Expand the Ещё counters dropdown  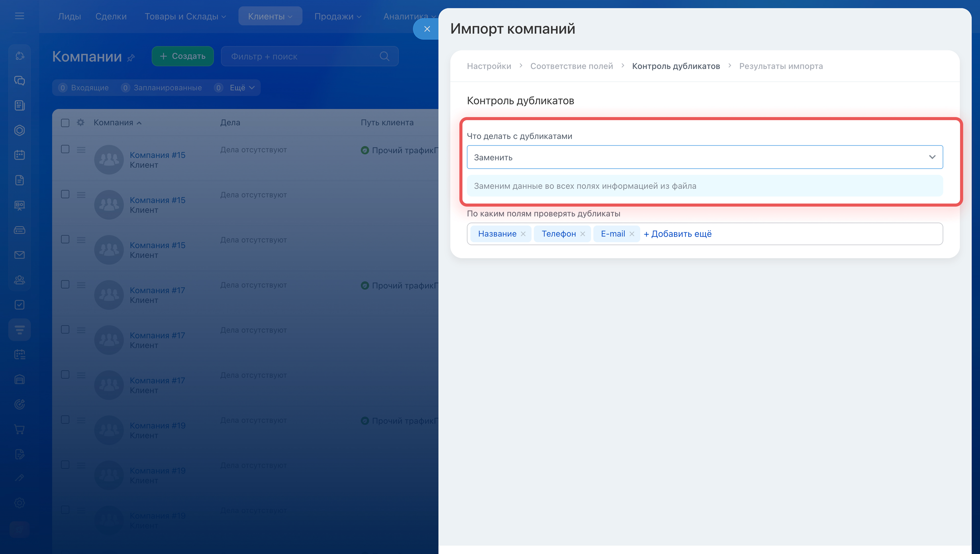(x=242, y=88)
